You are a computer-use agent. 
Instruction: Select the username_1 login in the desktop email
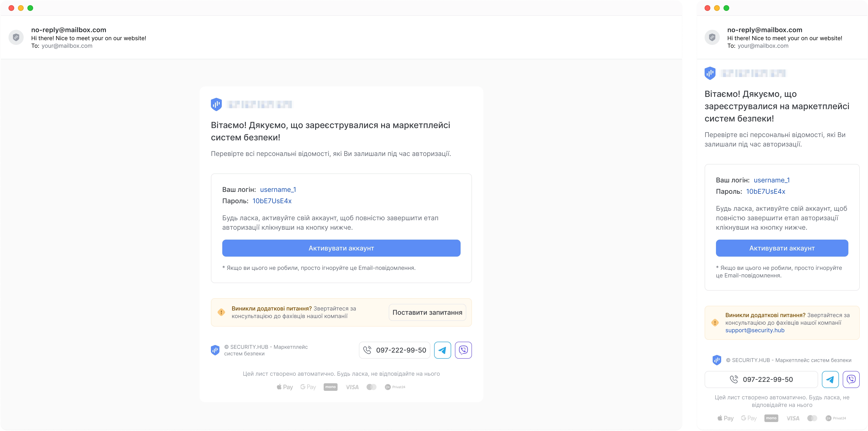[278, 190]
